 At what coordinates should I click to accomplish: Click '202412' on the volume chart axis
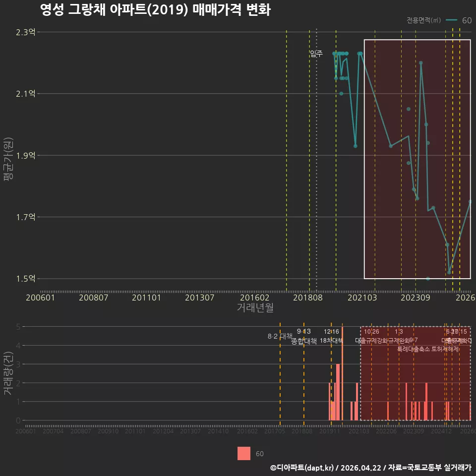point(441,431)
